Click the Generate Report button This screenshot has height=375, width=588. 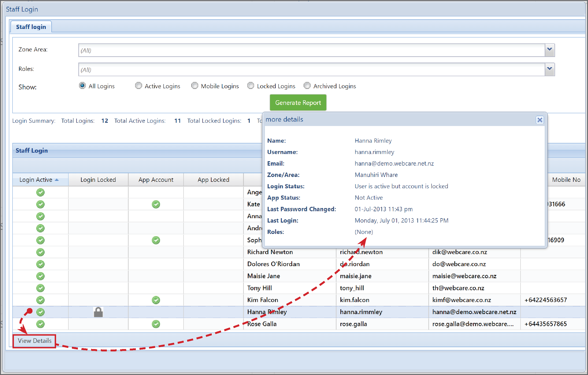(298, 102)
